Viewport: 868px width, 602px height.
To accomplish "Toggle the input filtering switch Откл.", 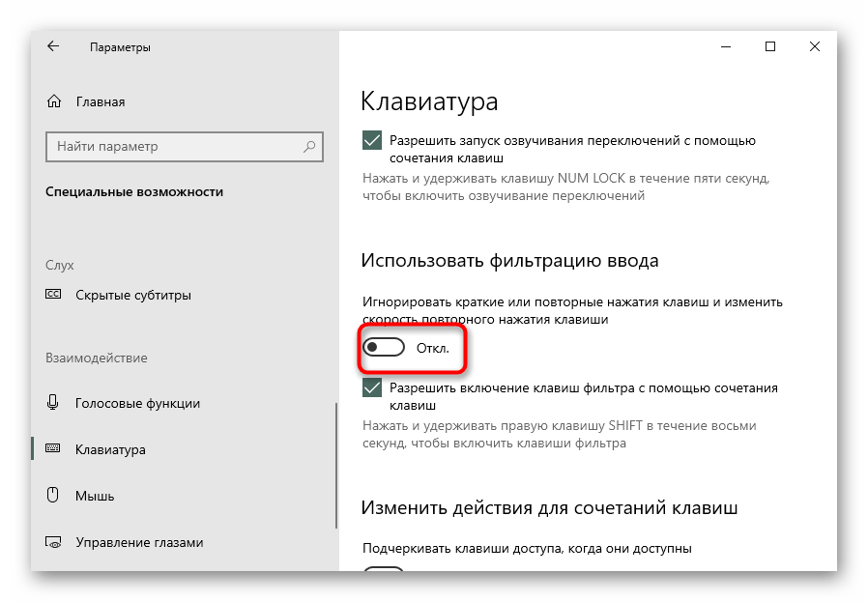I will pos(383,347).
